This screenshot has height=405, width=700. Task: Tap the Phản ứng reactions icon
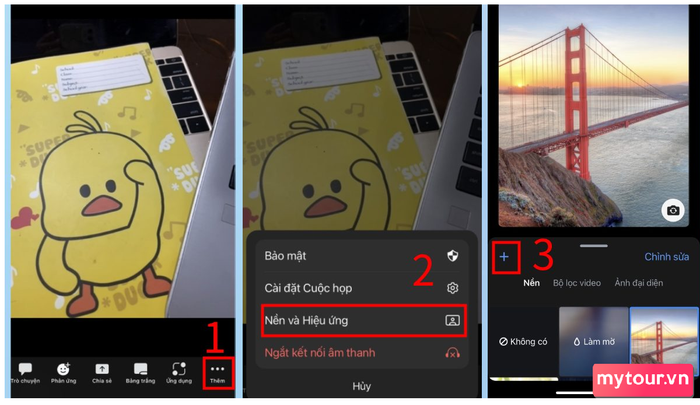(63, 369)
